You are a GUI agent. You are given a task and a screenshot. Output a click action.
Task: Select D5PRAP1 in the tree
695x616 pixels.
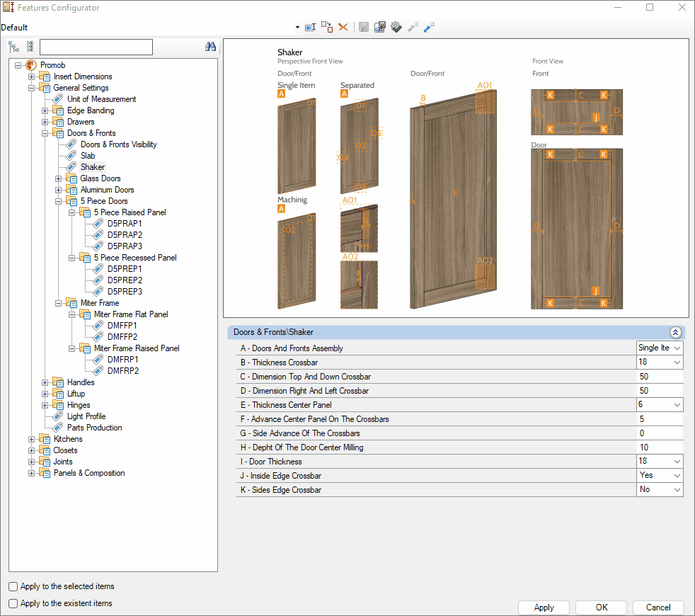[x=125, y=224]
